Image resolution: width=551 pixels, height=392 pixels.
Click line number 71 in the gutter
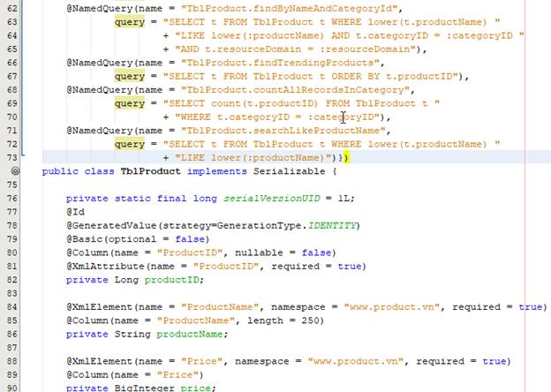11,131
